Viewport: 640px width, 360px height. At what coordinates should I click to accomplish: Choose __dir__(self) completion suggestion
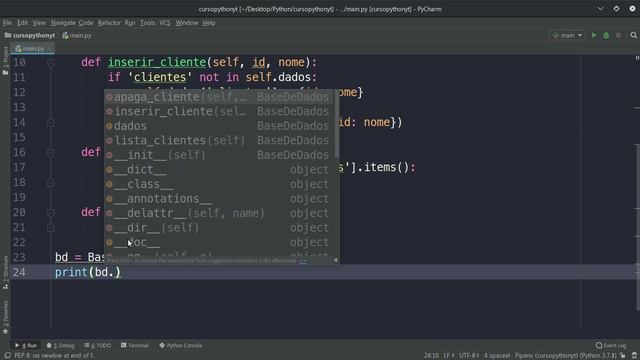coord(220,228)
